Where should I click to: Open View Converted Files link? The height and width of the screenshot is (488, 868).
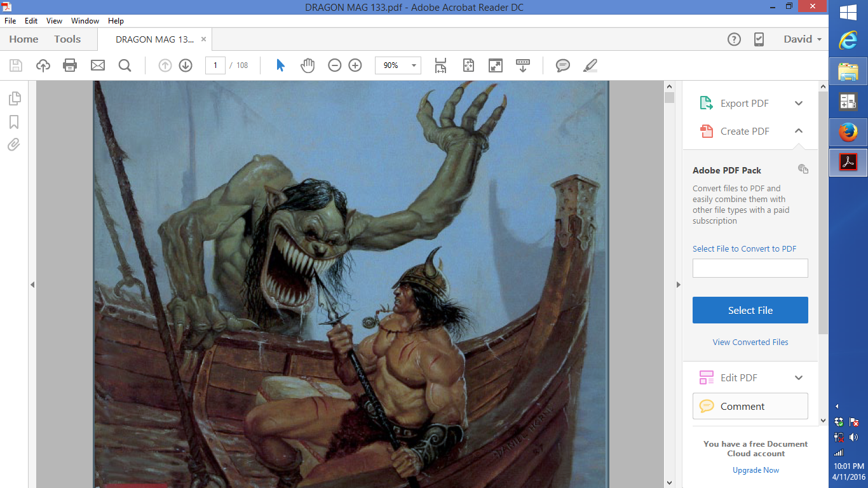click(x=750, y=342)
